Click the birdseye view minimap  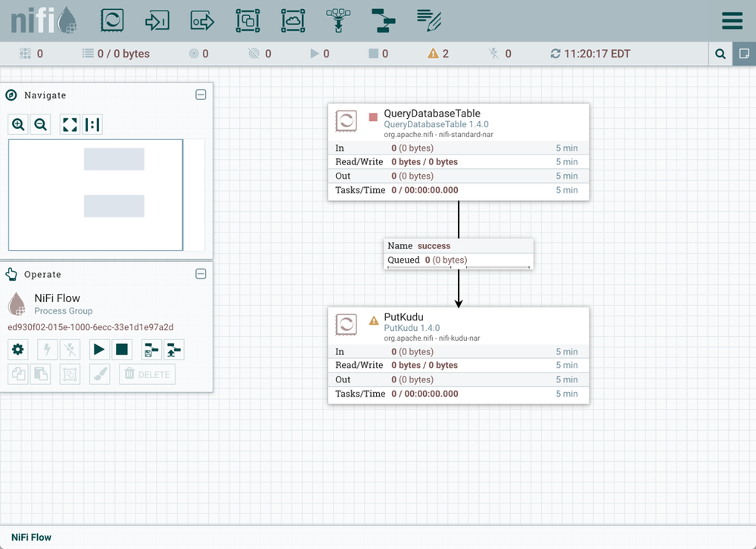[x=95, y=195]
